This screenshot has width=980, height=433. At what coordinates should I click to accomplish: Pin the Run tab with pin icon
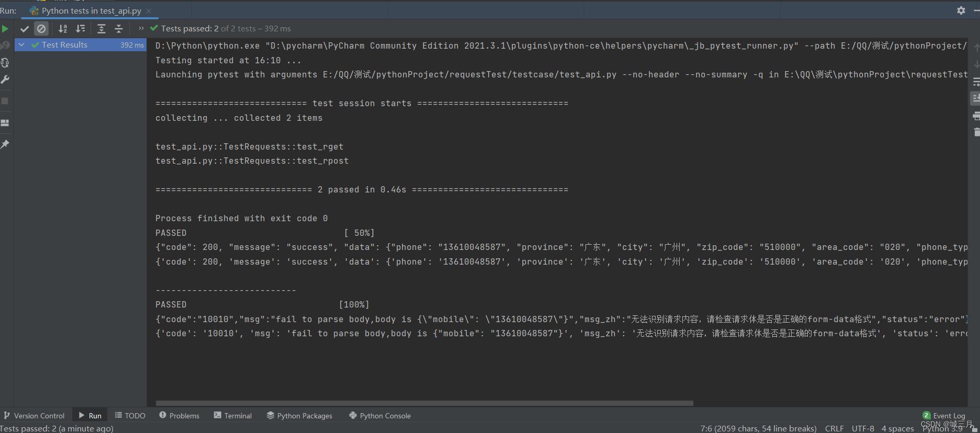click(5, 144)
